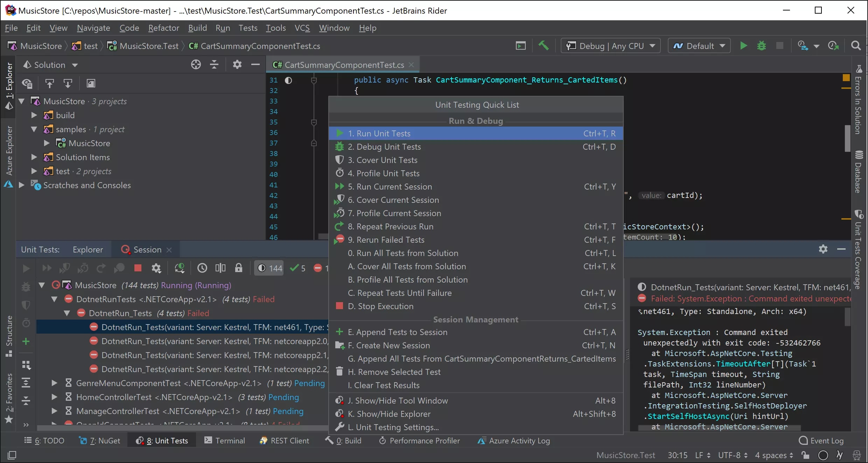Switch to the Session tab in Unit Tests
The height and width of the screenshot is (463, 868).
tap(147, 250)
